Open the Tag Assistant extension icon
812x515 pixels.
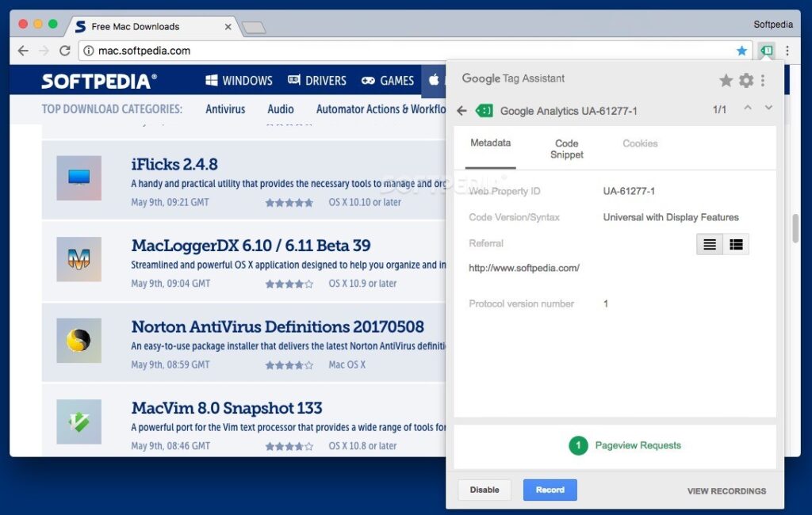click(767, 51)
